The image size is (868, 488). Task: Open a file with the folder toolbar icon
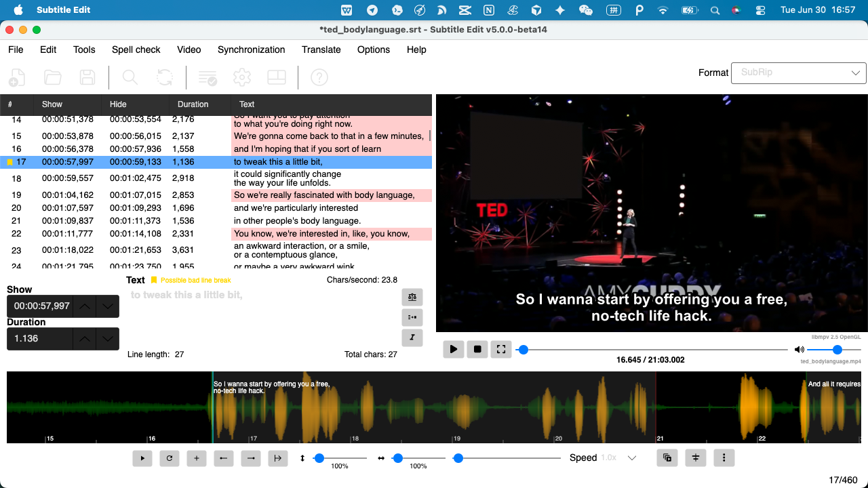tap(52, 77)
